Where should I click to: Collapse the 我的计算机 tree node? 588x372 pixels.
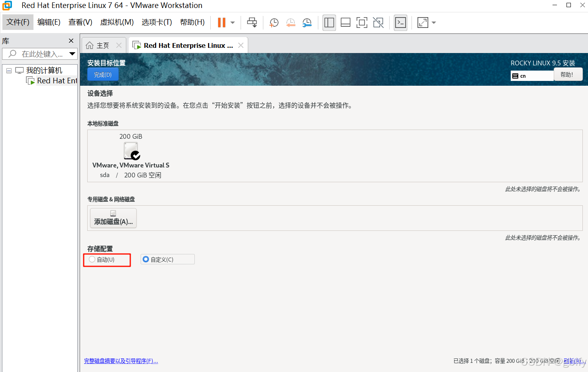pos(9,71)
